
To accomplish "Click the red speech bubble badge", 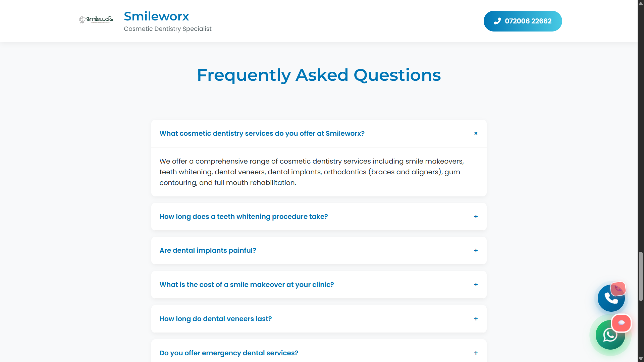I will 621,323.
